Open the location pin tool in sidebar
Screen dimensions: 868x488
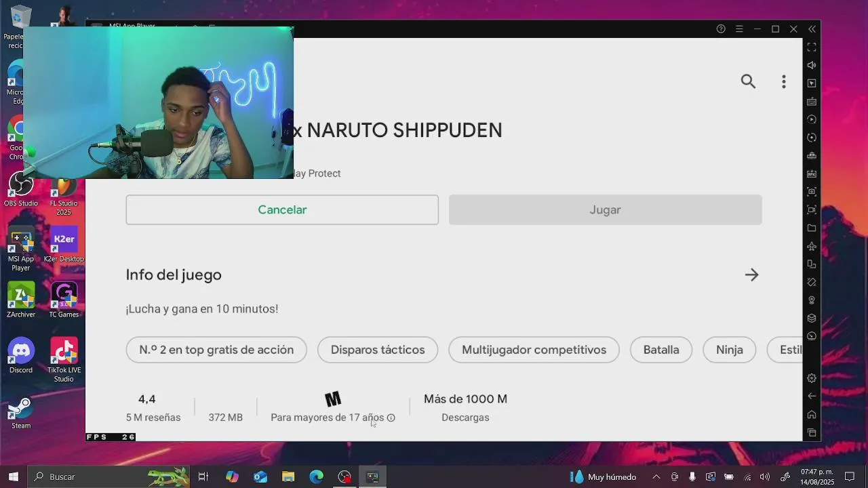click(x=812, y=300)
